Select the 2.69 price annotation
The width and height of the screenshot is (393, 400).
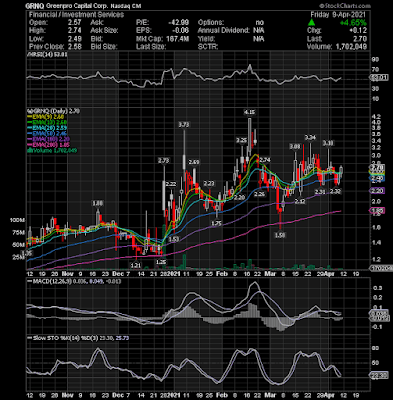(194, 162)
